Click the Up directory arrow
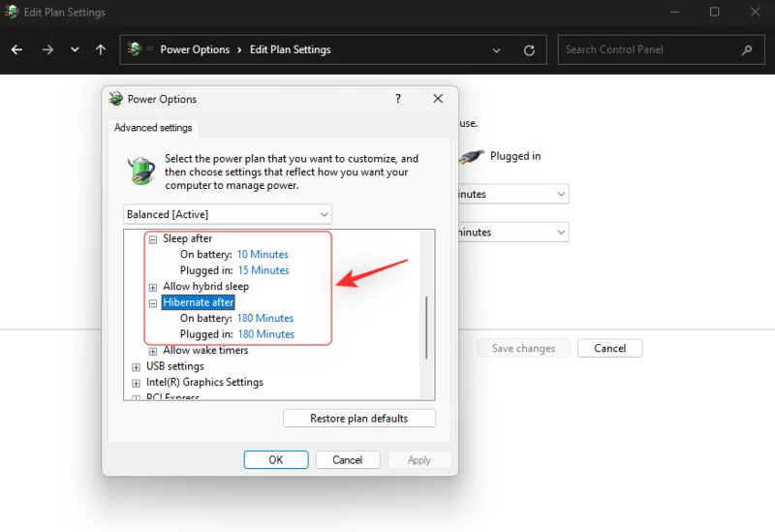 [x=101, y=49]
